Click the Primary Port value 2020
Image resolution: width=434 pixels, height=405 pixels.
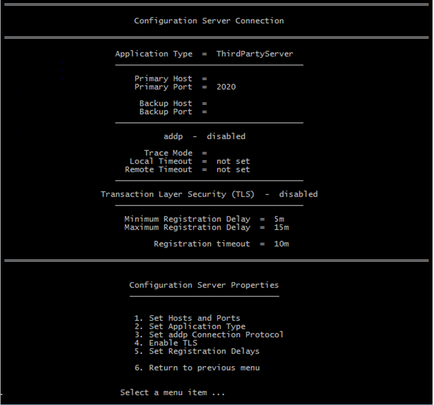tap(226, 87)
